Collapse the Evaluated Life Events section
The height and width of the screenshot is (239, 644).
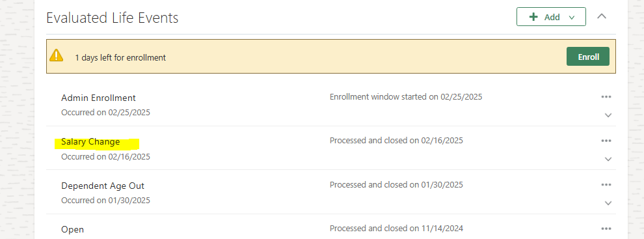[602, 16]
